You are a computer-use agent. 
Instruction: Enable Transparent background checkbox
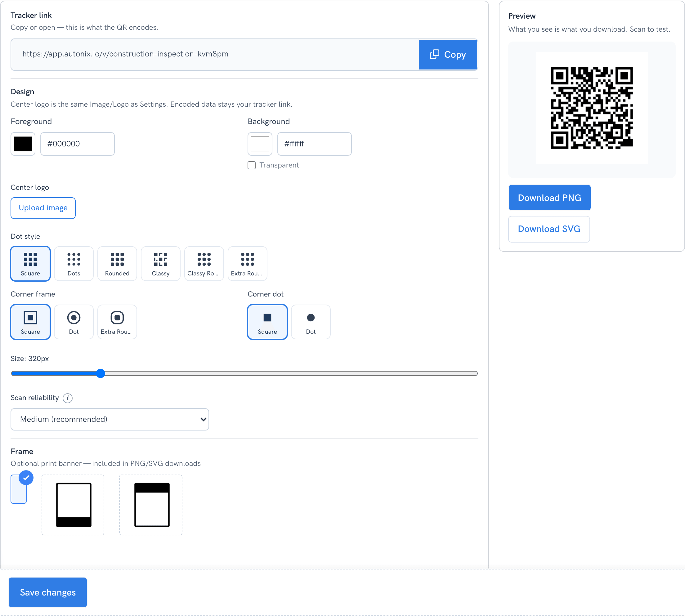click(x=252, y=165)
